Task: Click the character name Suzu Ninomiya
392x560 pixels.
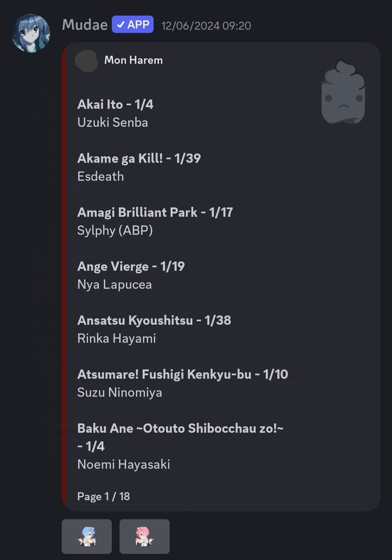Action: pos(120,393)
